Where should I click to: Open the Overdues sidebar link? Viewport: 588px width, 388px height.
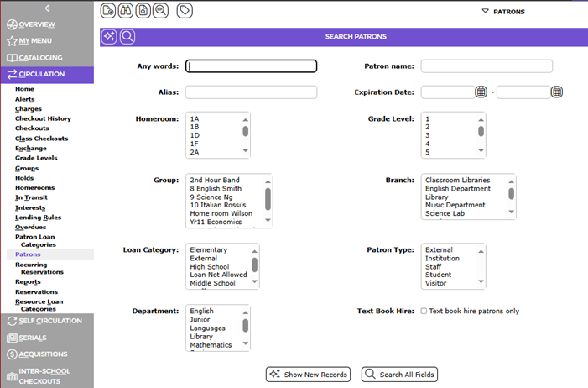click(x=31, y=227)
